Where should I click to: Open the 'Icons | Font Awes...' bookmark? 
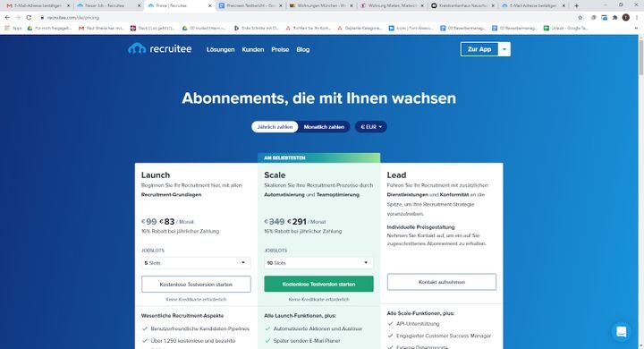coord(411,28)
